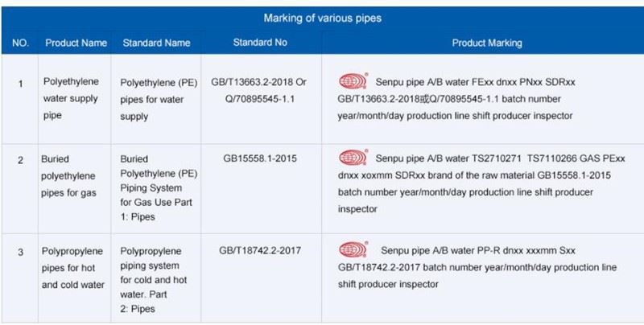The height and width of the screenshot is (325, 644).
Task: Click 'Polyethylene water supply pipe' product name
Action: click(71, 98)
